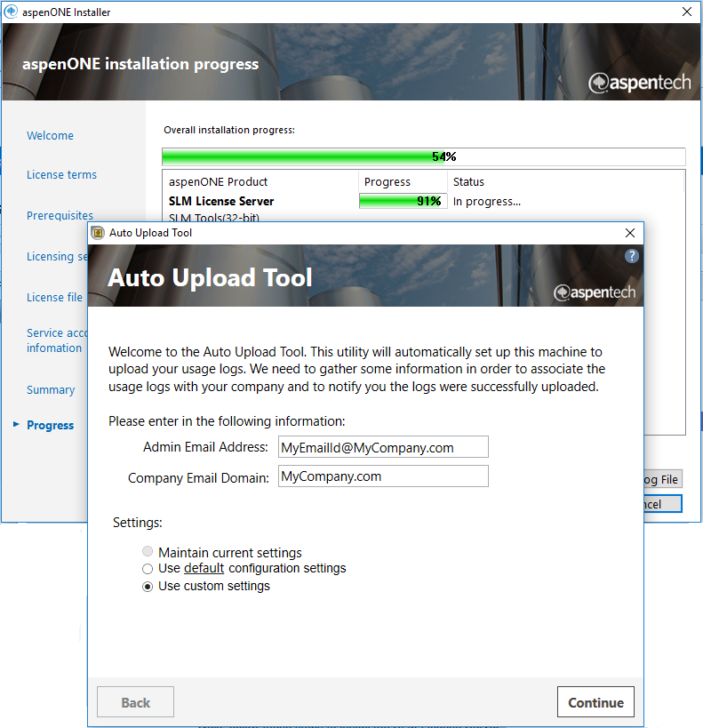Viewport: 703px width, 728px height.
Task: Click the Back button
Action: click(135, 702)
